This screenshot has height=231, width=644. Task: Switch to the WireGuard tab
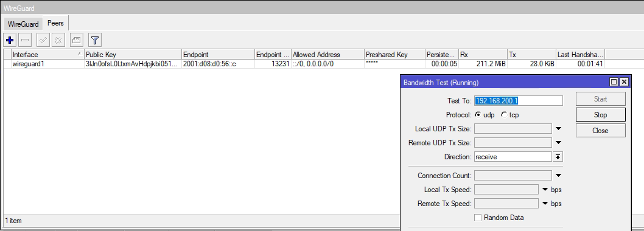pos(23,24)
